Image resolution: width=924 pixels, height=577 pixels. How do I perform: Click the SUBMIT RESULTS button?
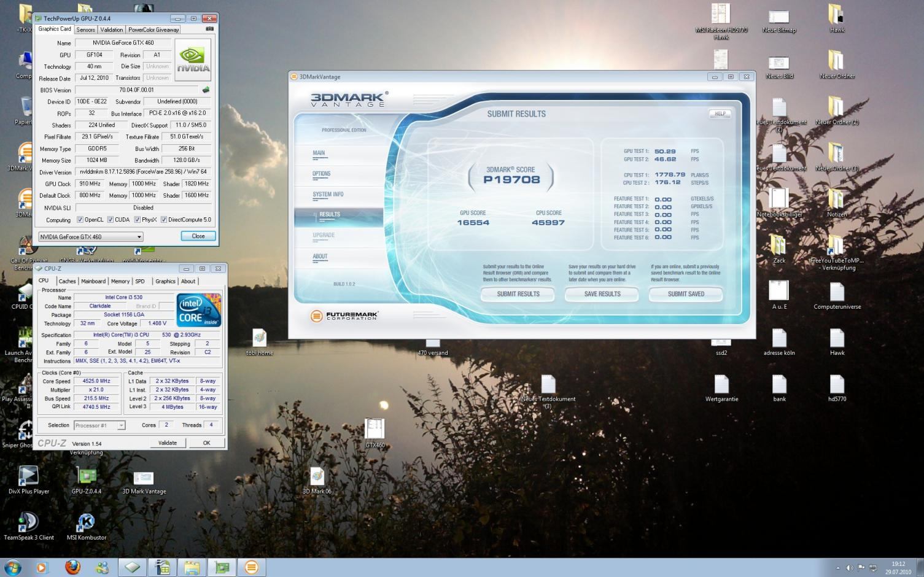(518, 294)
